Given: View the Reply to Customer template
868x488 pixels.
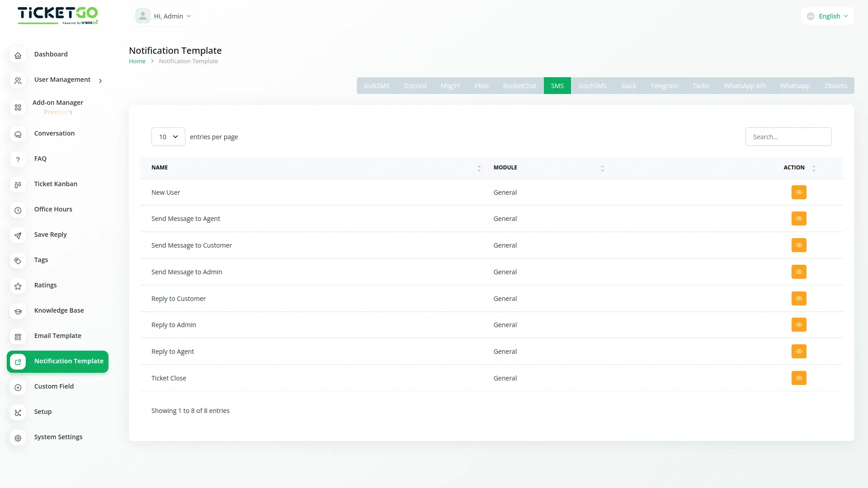Looking at the screenshot, I should click(799, 298).
